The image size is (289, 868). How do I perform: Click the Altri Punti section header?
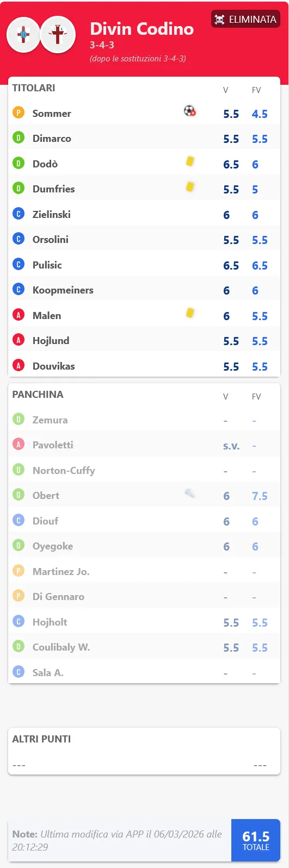[x=41, y=739]
